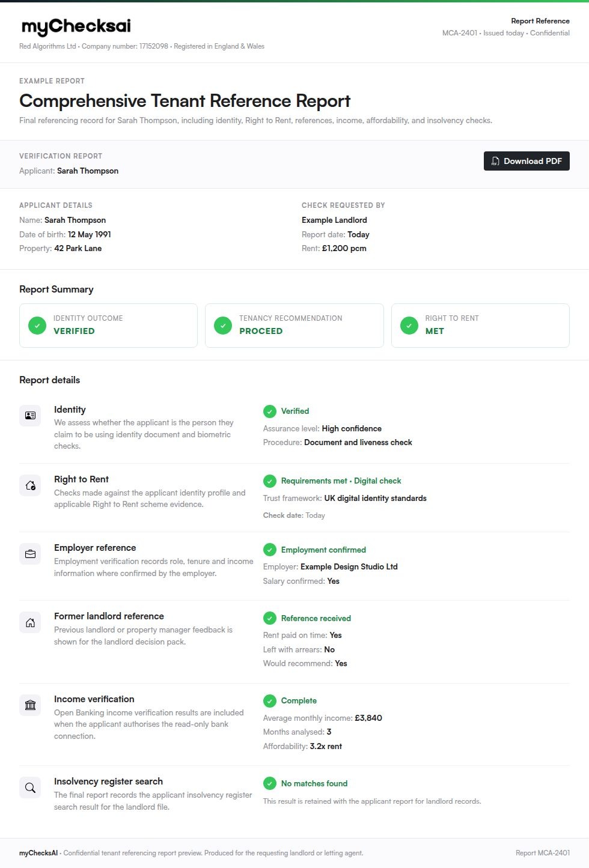Click the Verified status text
This screenshot has width=589, height=868.
295,411
